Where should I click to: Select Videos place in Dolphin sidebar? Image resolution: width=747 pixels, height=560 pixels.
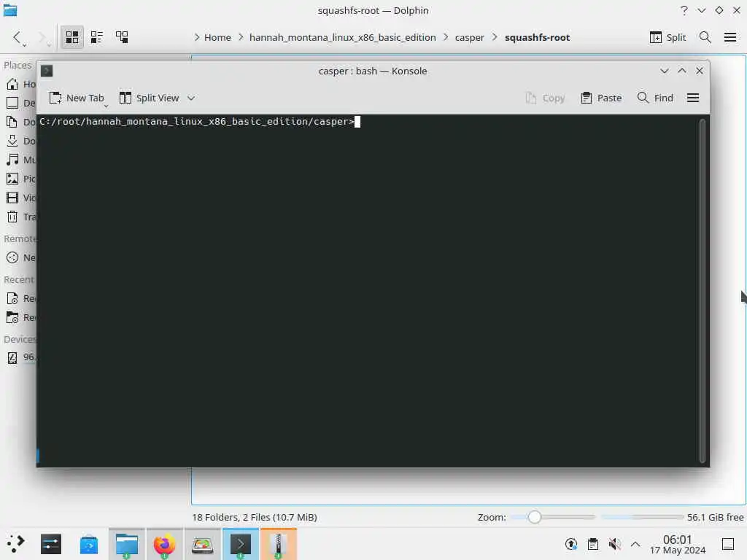pos(21,198)
